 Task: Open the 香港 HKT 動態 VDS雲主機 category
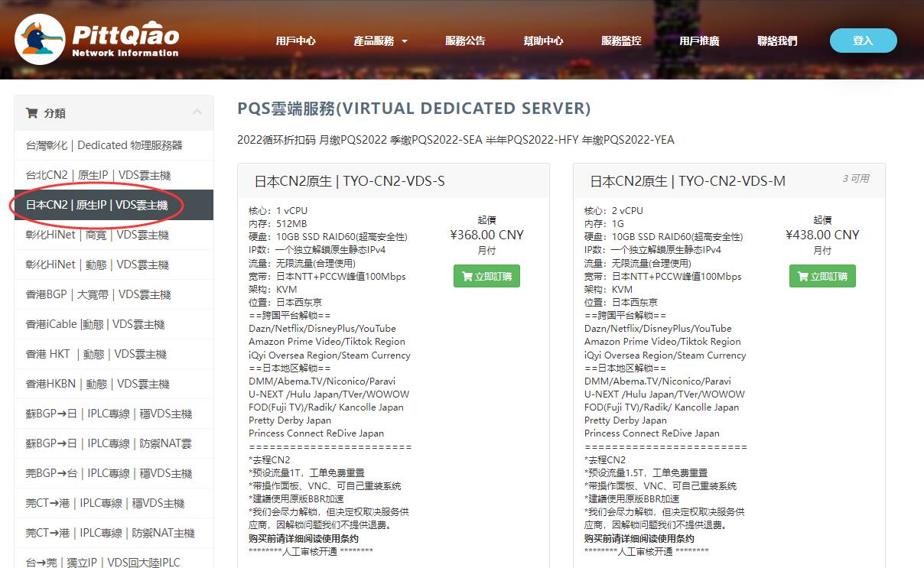tap(97, 354)
